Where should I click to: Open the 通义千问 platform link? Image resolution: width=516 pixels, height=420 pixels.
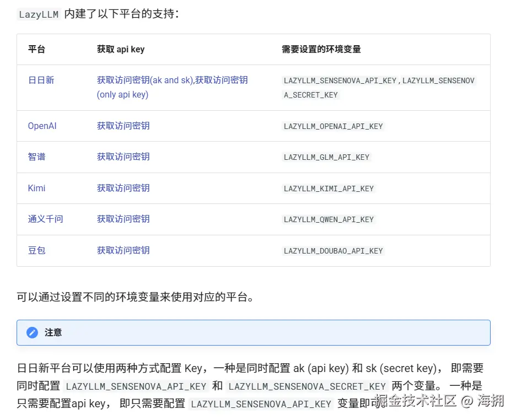pyautogui.click(x=45, y=219)
